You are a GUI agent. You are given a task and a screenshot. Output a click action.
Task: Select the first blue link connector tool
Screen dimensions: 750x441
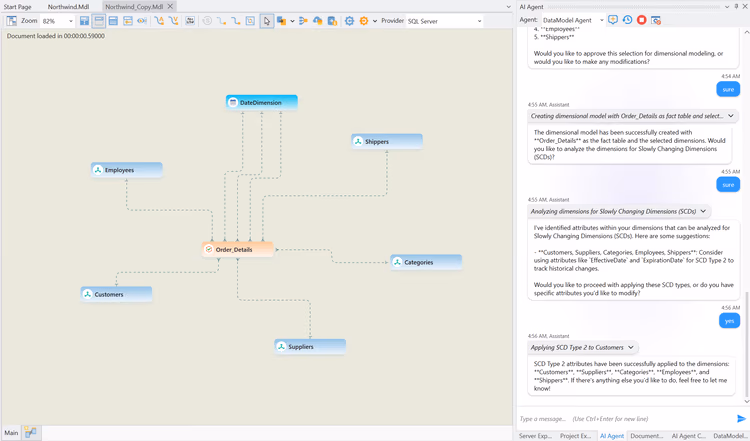coord(221,21)
